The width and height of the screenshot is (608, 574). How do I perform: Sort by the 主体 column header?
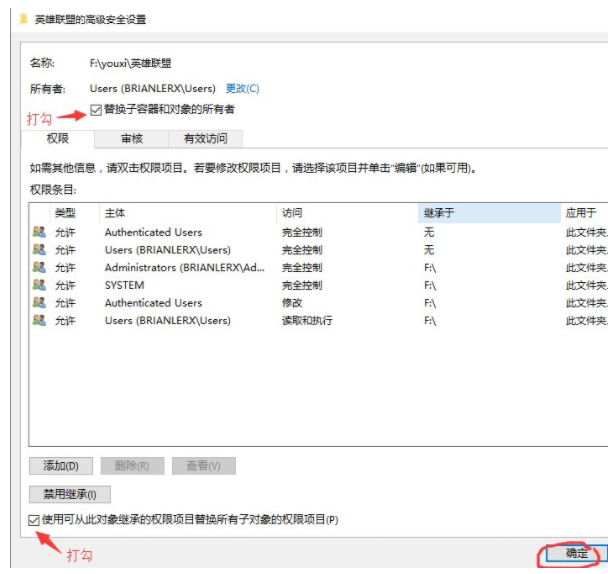click(x=188, y=213)
